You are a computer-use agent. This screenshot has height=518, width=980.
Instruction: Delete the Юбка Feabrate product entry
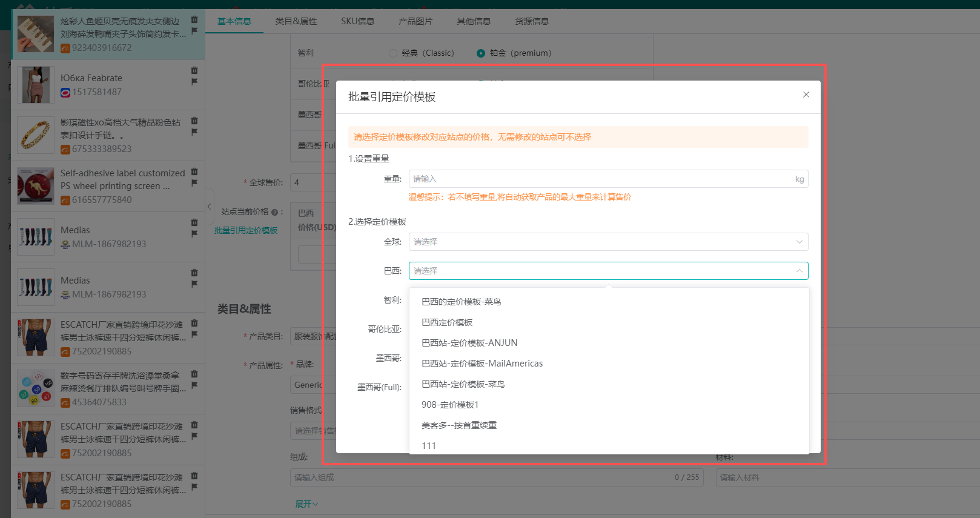click(x=194, y=70)
